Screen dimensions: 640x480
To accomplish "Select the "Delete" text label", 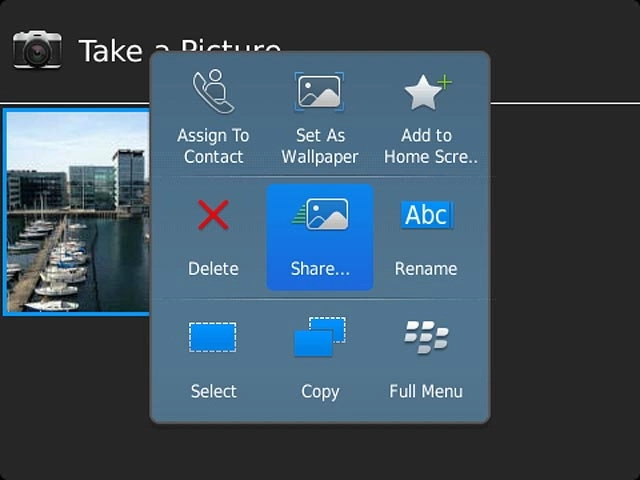I will [x=213, y=268].
